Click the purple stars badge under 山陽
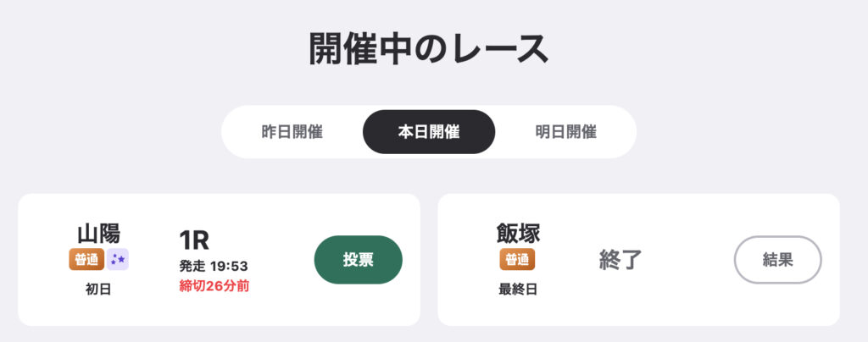The width and height of the screenshot is (868, 342). [117, 259]
